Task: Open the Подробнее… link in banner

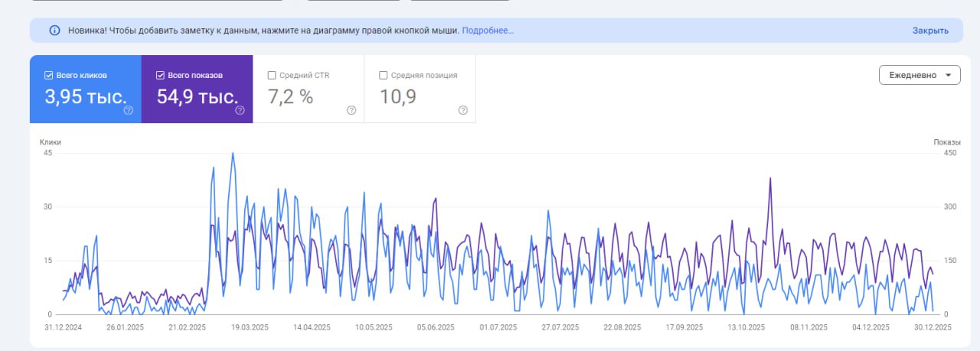Action: point(488,31)
